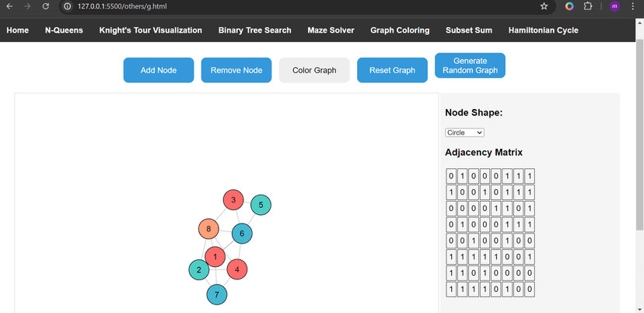Open the browser extensions puzzle icon
The width and height of the screenshot is (644, 313).
click(x=588, y=6)
